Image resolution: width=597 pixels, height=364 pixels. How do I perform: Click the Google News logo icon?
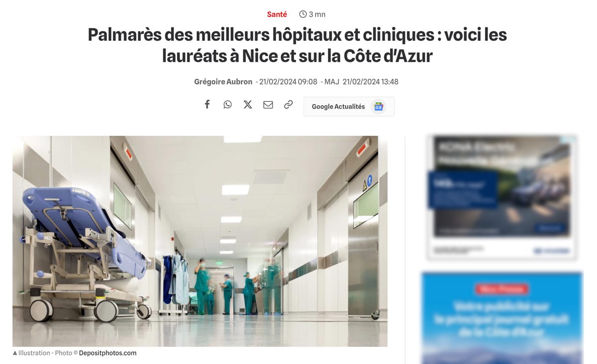[379, 106]
